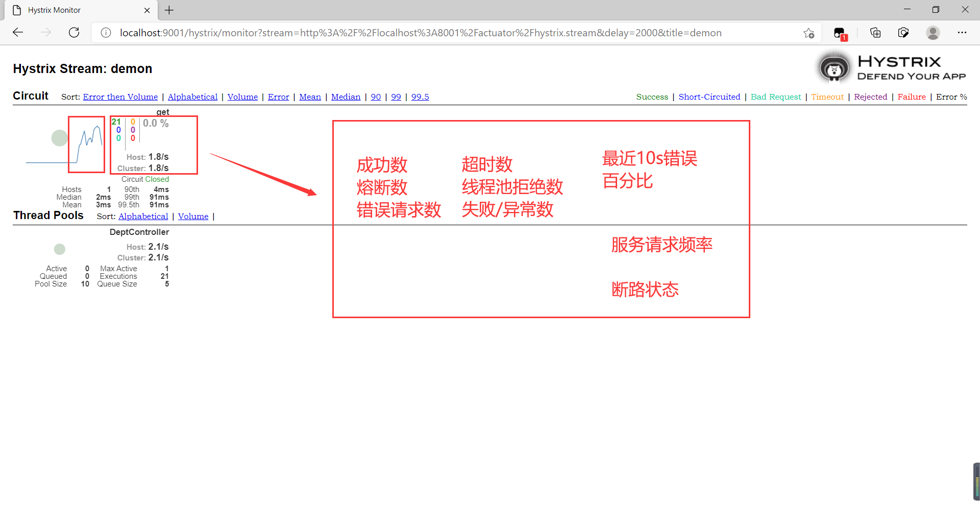Viewport: 980px width, 526px height.
Task: Sort circuits by 99.5 percentile
Action: (x=420, y=97)
